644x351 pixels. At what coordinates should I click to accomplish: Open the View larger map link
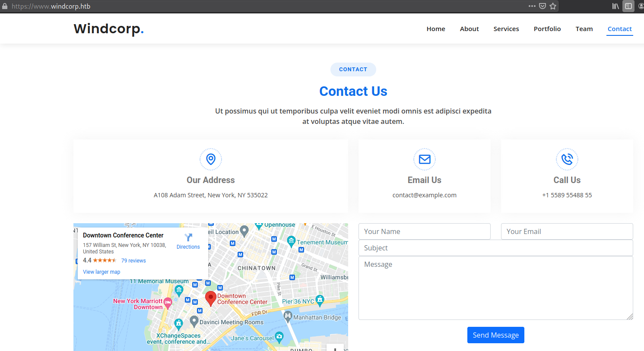(x=102, y=272)
